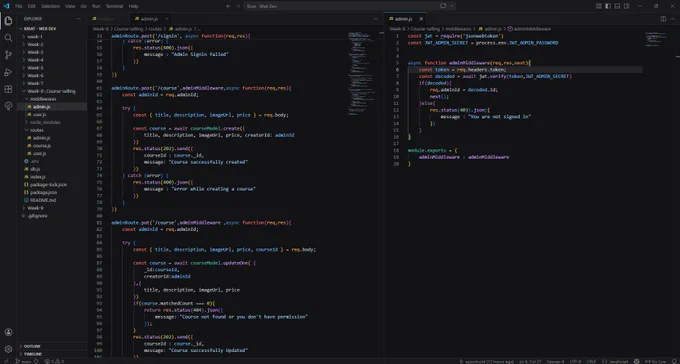Toggle the secondary side bar layout button

pos(627,6)
